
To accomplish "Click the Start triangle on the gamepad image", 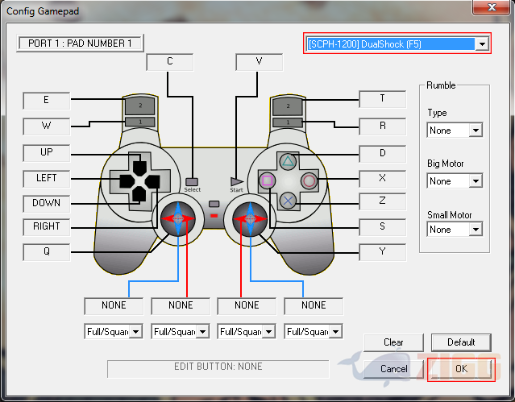I will tap(237, 182).
